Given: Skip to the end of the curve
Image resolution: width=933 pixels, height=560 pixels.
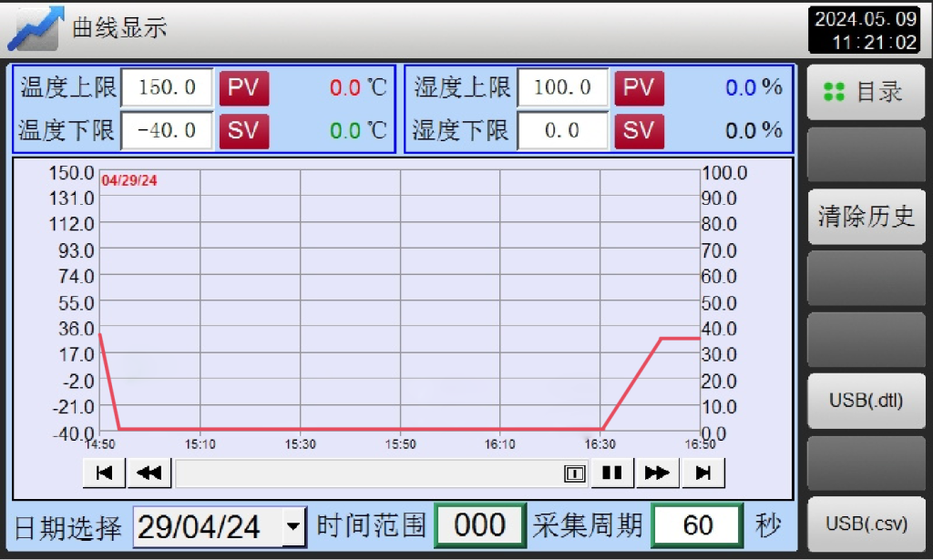Looking at the screenshot, I should (x=702, y=473).
